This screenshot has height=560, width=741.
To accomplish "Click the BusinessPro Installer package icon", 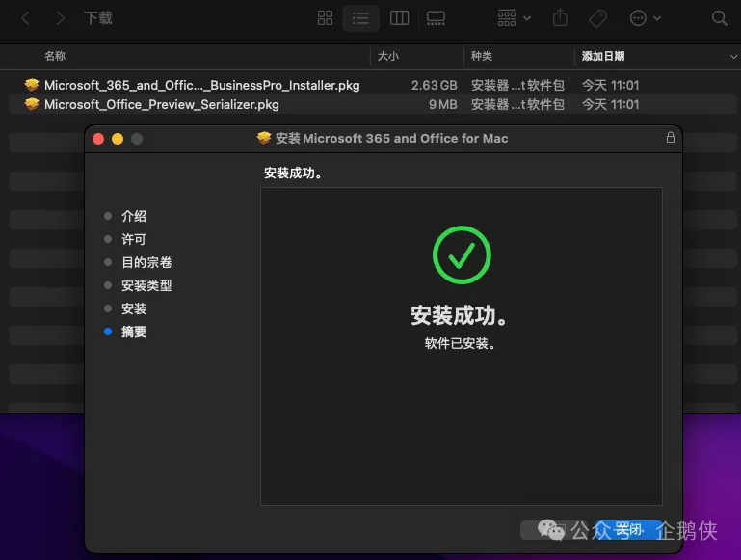I will [32, 85].
